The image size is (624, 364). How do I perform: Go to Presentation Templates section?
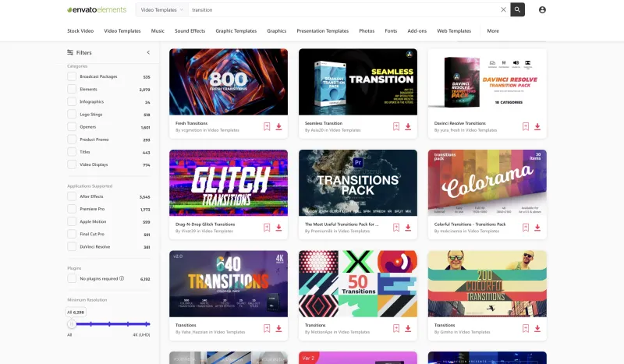point(323,30)
